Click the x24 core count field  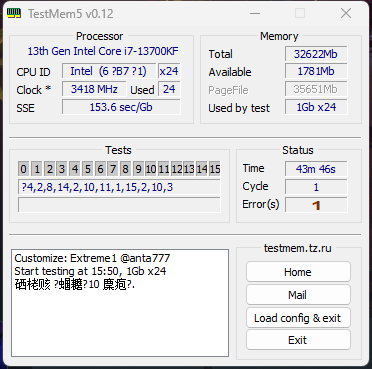click(169, 71)
